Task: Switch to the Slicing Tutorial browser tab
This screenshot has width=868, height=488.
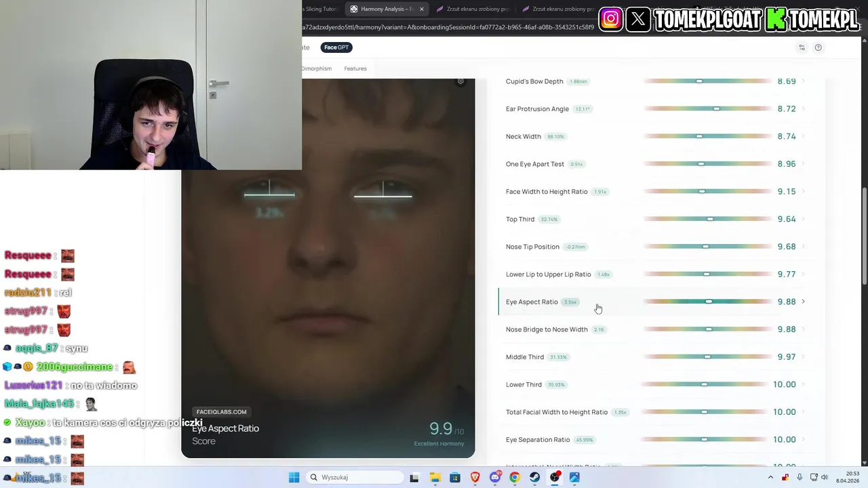Action: click(320, 9)
